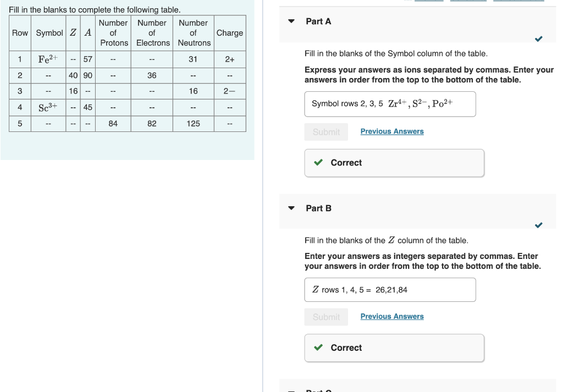The height and width of the screenshot is (392, 563).
Task: Collapse Part A using its disclosure triangle
Action: (x=291, y=21)
